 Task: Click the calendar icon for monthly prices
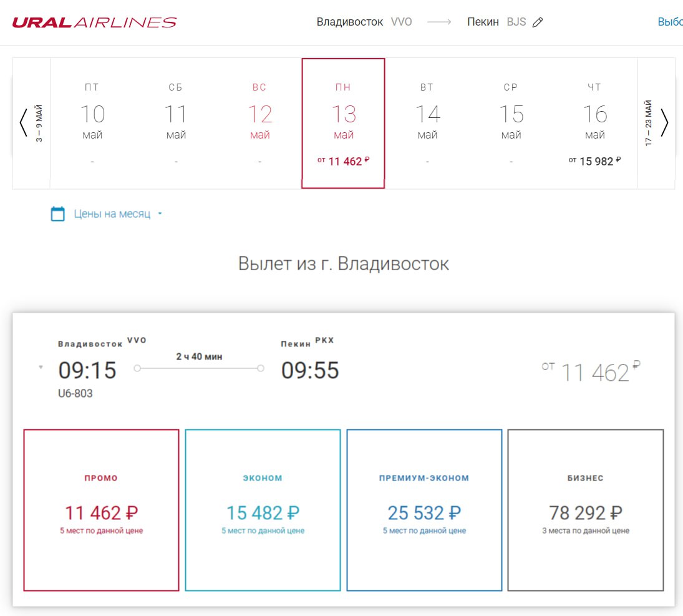tap(57, 214)
